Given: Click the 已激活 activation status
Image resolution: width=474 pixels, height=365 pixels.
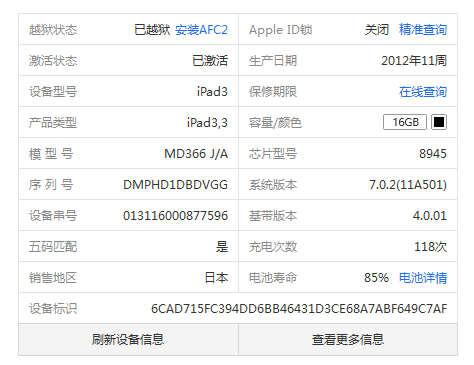Looking at the screenshot, I should (210, 61).
